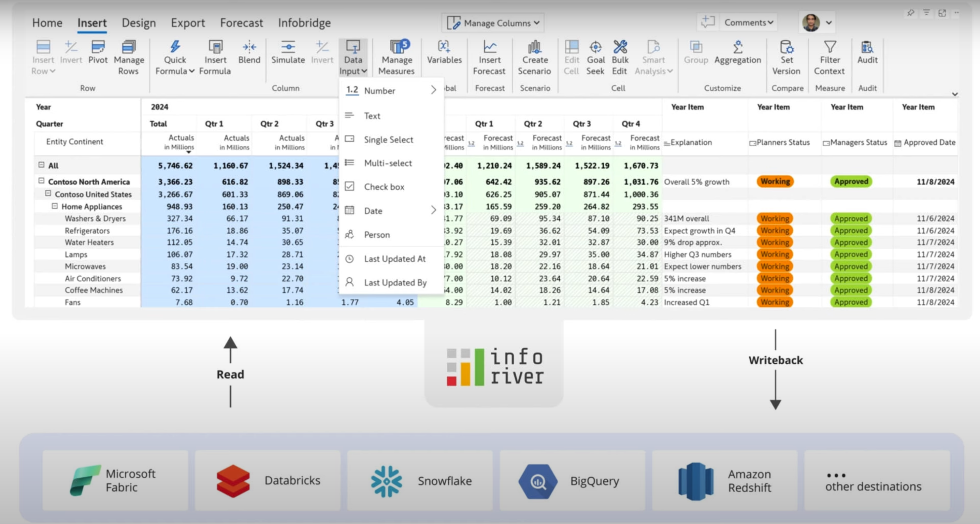Image resolution: width=980 pixels, height=524 pixels.
Task: Collapse the Contoso North America row
Action: (42, 181)
